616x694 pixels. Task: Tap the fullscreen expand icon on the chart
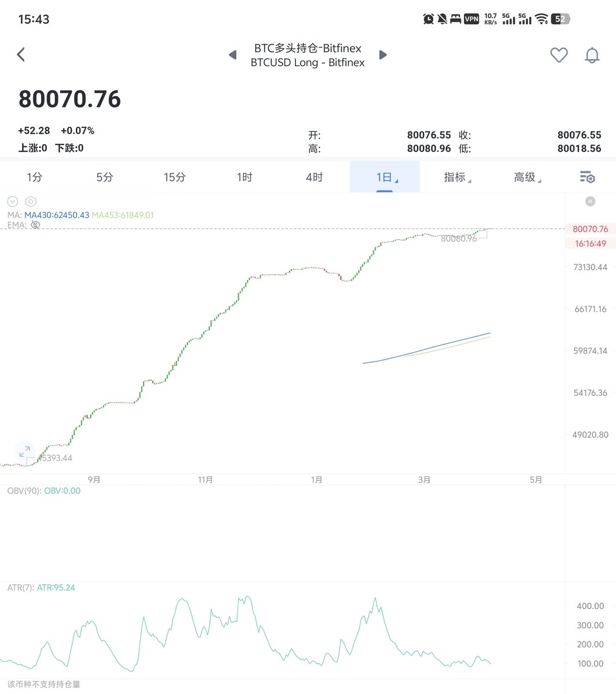[x=24, y=452]
